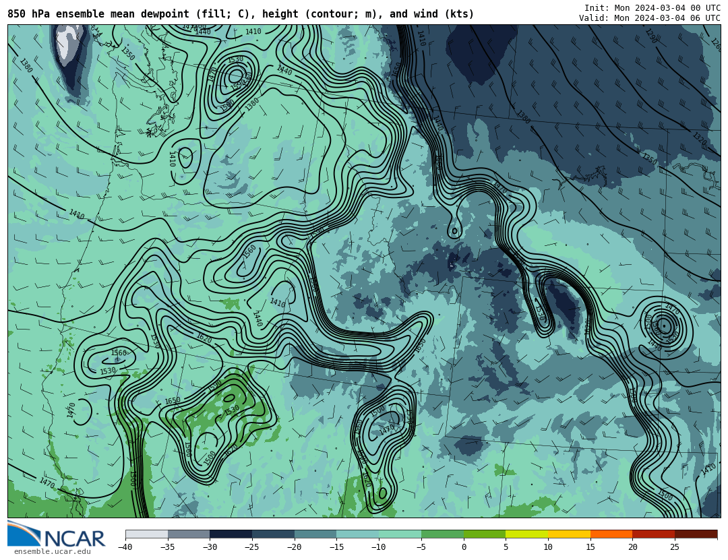The width and height of the screenshot is (728, 560).
Task: Pick the darkest navy colorbar segment from -30 to -25
Action: [231, 534]
